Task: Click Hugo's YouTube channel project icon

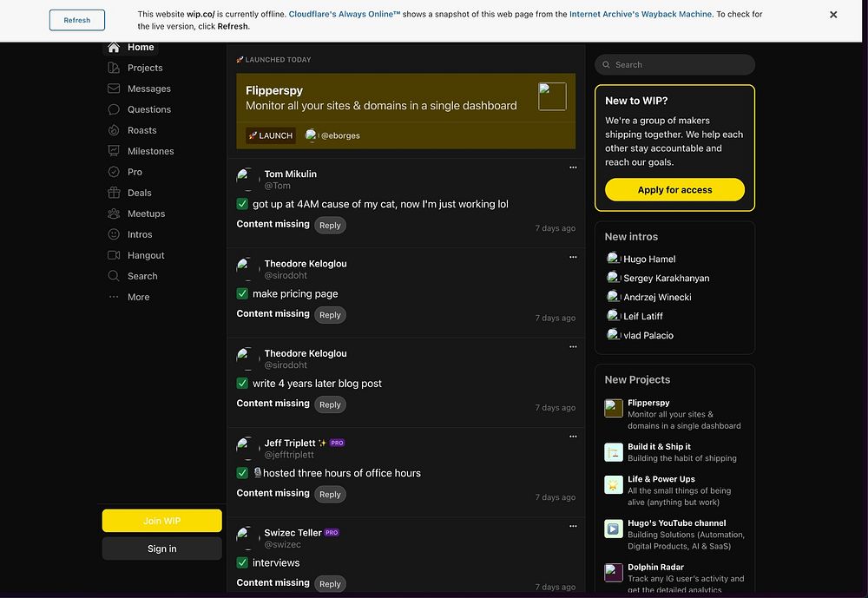Action: pyautogui.click(x=614, y=529)
